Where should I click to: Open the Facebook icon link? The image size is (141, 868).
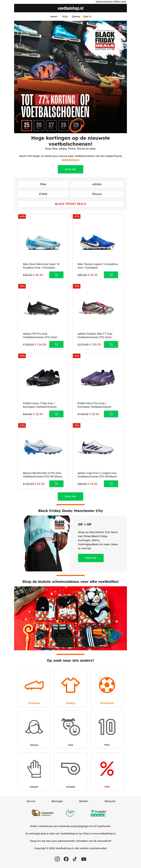tap(66, 859)
